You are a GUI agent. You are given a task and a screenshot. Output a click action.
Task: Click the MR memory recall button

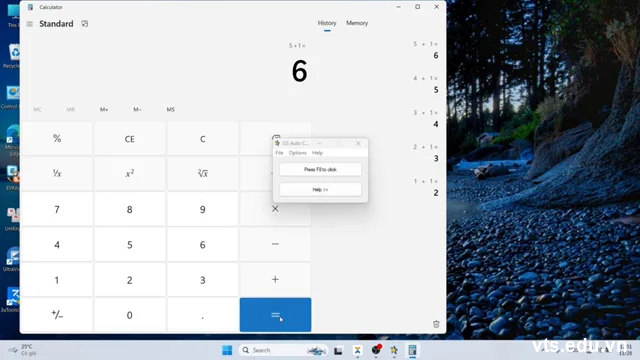[71, 109]
